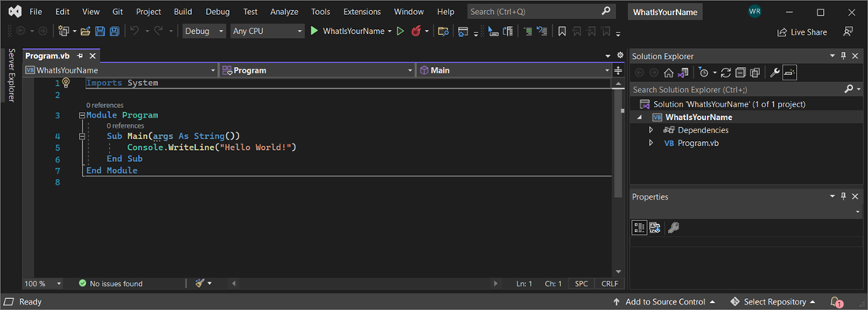Click Collapse All icon in Solution Explorer
The height and width of the screenshot is (310, 868).
click(740, 73)
